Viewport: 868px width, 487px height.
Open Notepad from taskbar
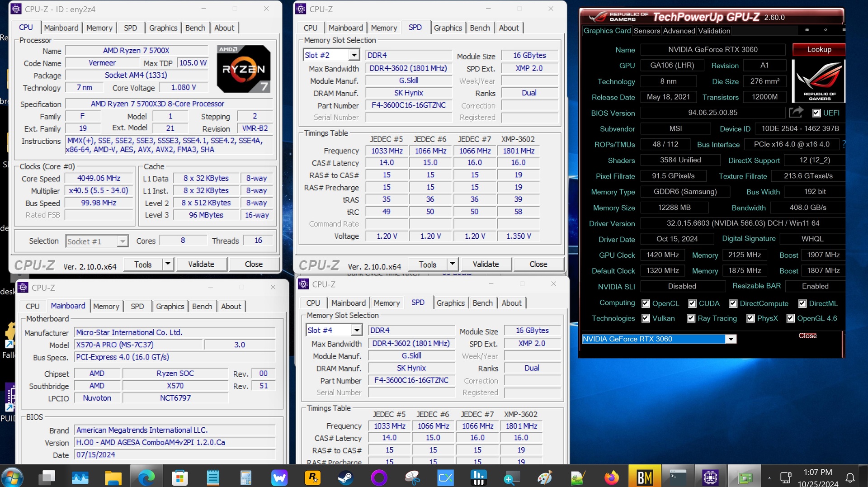[x=212, y=478]
